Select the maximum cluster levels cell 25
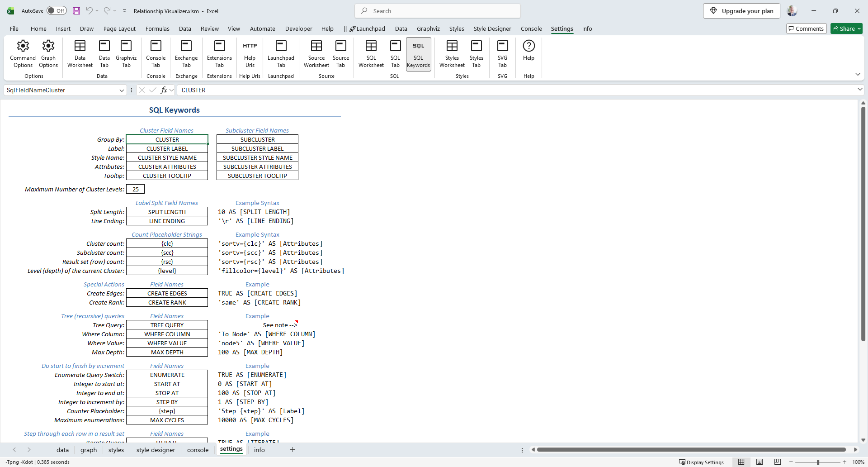Screen dimensions: 868x467 135,189
